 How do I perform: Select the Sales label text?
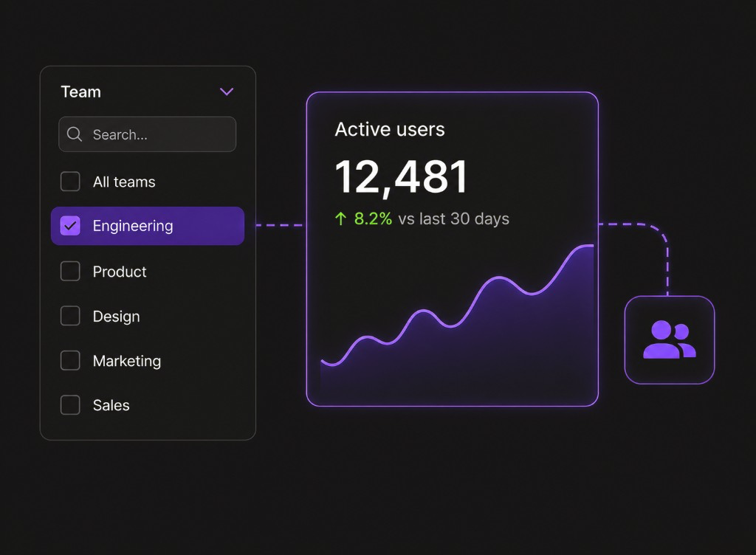tap(111, 405)
